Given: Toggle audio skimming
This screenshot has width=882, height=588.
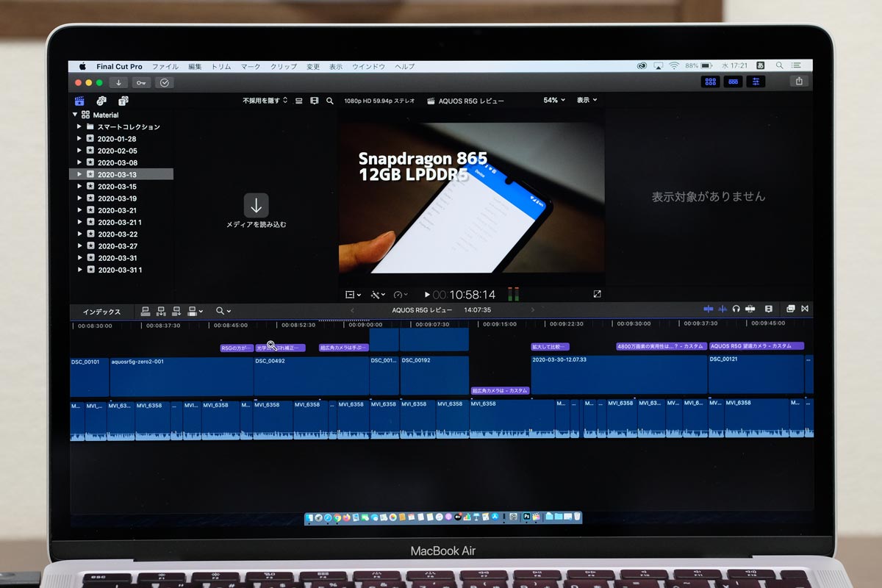Looking at the screenshot, I should pyautogui.click(x=723, y=309).
